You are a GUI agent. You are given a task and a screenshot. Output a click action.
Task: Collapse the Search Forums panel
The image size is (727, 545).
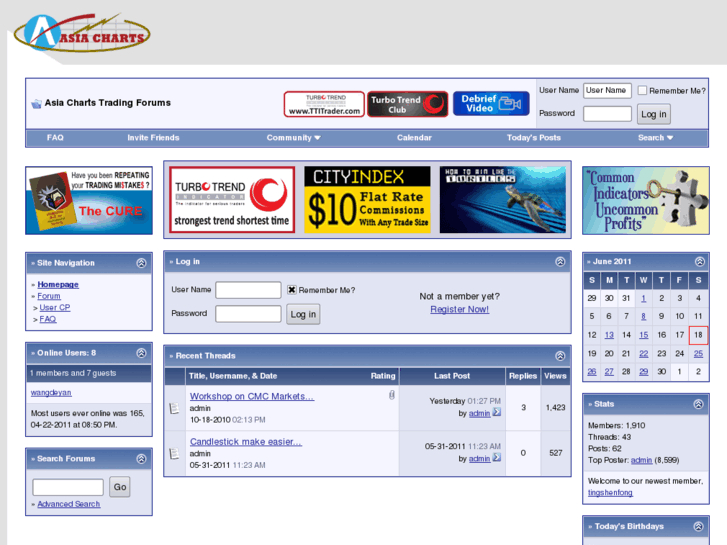tap(141, 459)
